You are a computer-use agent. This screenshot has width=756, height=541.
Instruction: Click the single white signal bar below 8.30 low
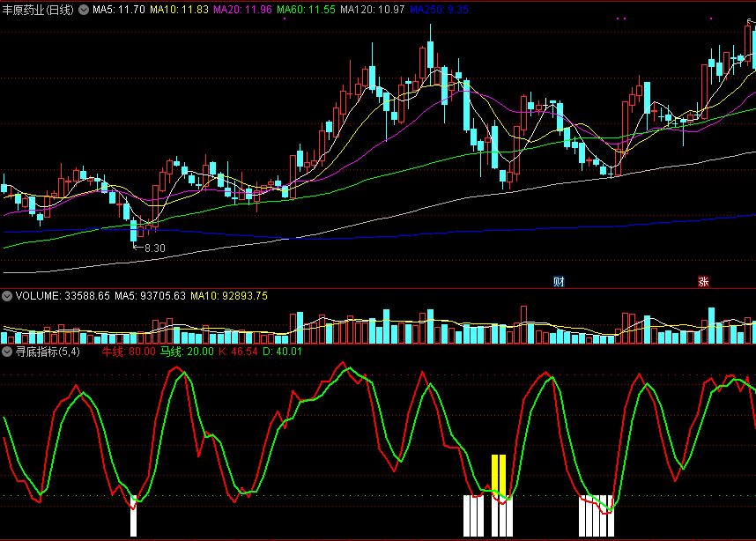pos(134,516)
